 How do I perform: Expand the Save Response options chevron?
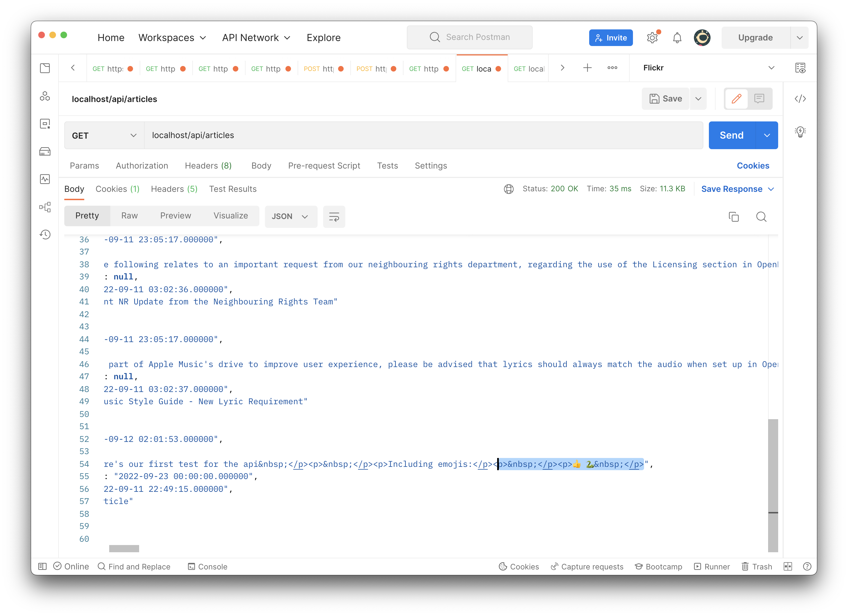(771, 189)
